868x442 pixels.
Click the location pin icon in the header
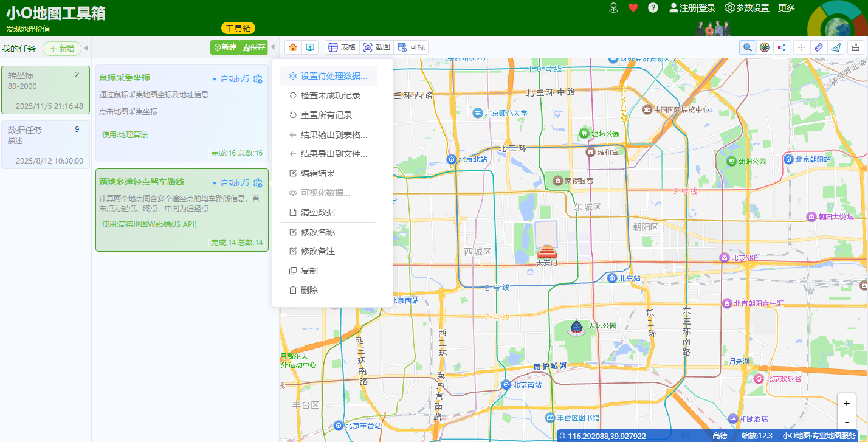614,8
